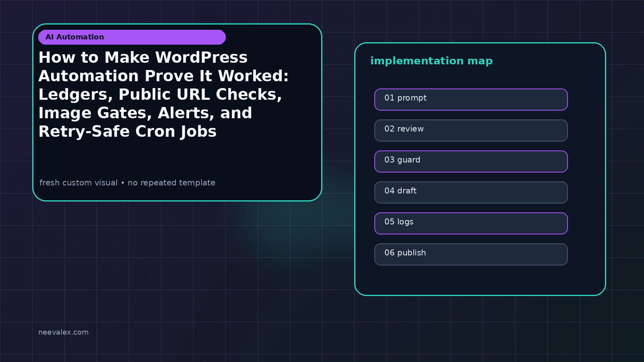Select the 05 logs step

coord(471,223)
